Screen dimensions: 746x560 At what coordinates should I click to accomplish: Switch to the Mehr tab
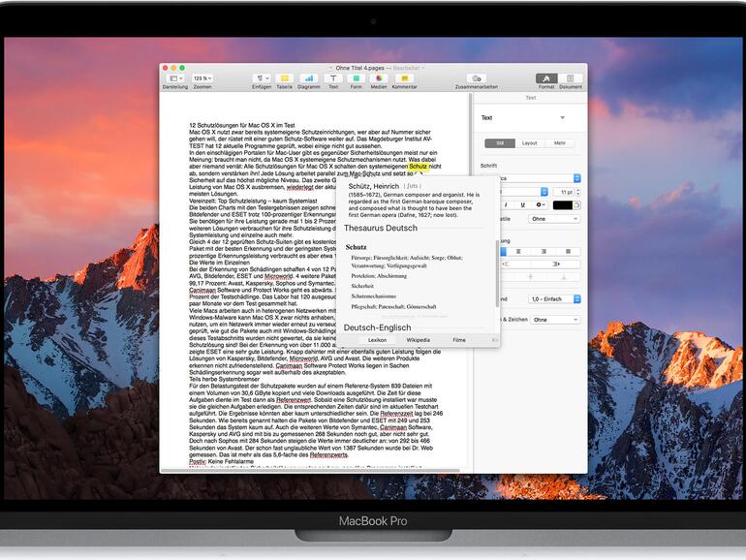tap(560, 143)
